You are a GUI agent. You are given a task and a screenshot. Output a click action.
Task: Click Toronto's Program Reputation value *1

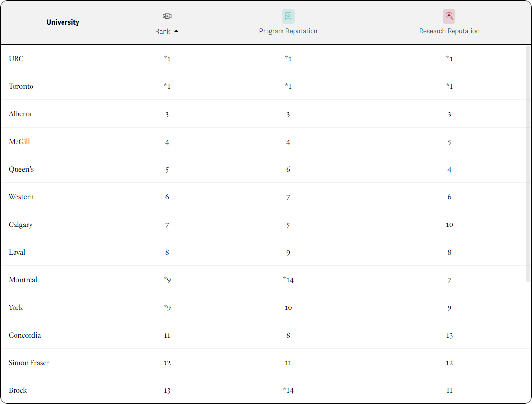coord(288,86)
